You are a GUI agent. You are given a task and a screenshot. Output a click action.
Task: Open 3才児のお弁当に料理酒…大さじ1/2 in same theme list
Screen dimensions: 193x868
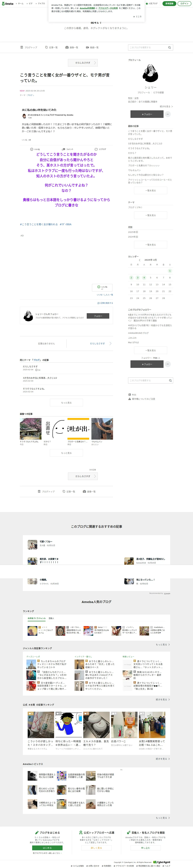click(40, 378)
